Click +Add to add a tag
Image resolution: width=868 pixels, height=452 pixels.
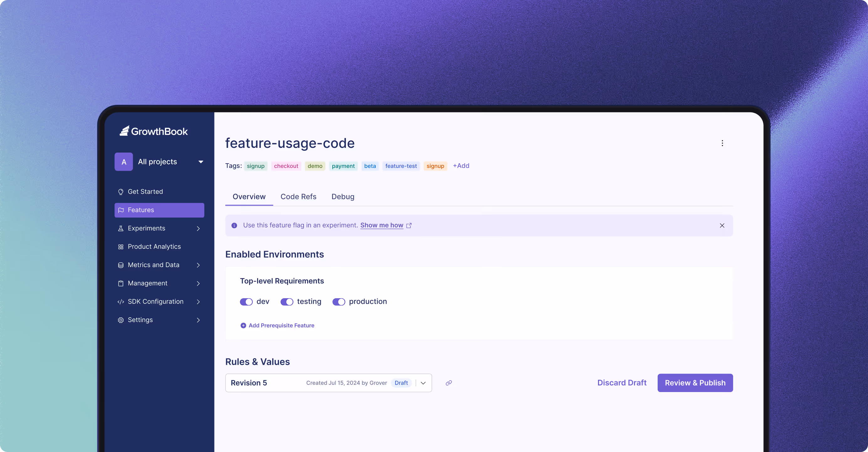click(461, 166)
